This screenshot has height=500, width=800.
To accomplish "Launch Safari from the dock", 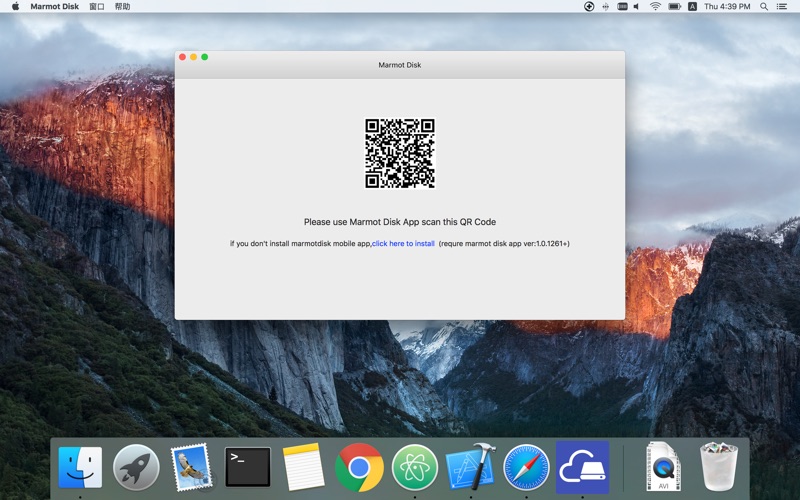I will [x=526, y=467].
